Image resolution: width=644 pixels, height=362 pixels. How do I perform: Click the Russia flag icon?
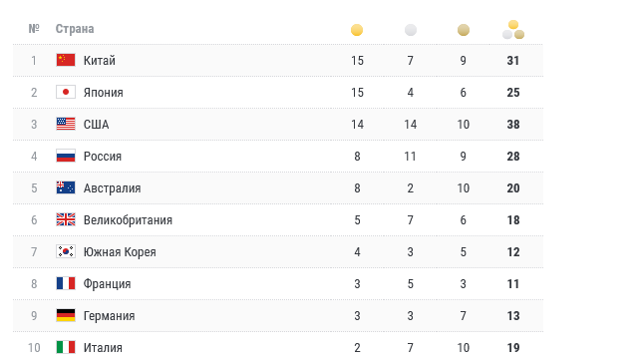pyautogui.click(x=66, y=156)
